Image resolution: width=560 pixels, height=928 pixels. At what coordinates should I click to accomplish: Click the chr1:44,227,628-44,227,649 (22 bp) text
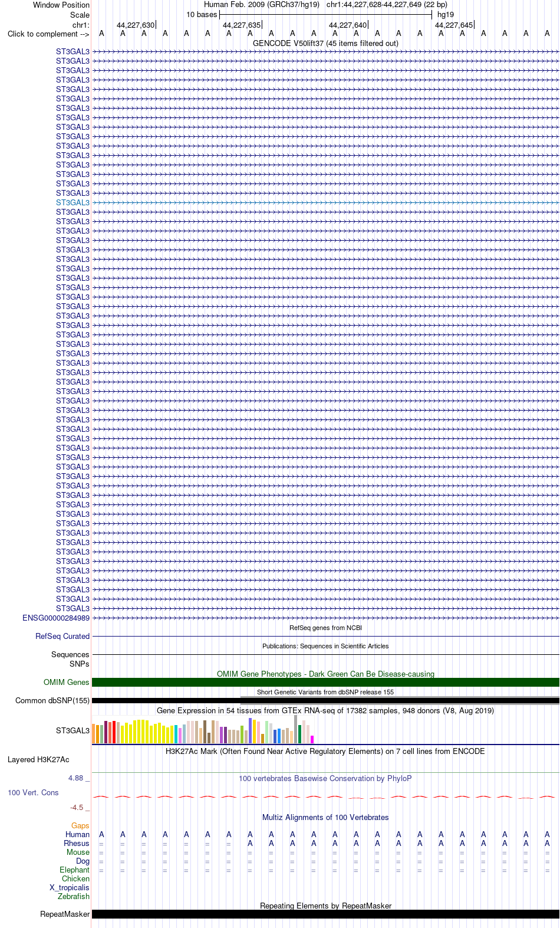[387, 5]
